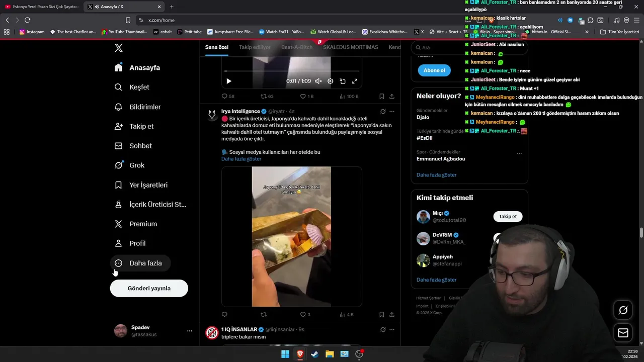Open Yer İşaretleri bookmarks
The image size is (644, 362).
[x=141, y=185]
